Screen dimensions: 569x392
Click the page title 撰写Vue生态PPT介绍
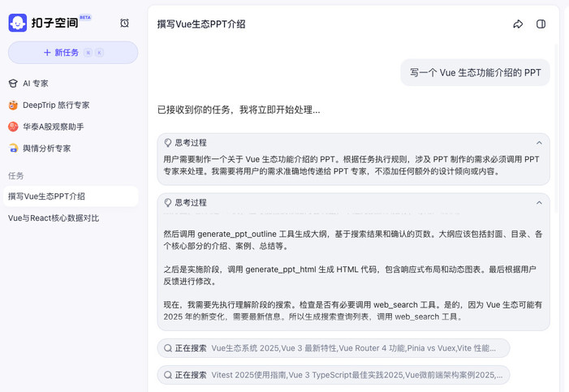pos(201,24)
